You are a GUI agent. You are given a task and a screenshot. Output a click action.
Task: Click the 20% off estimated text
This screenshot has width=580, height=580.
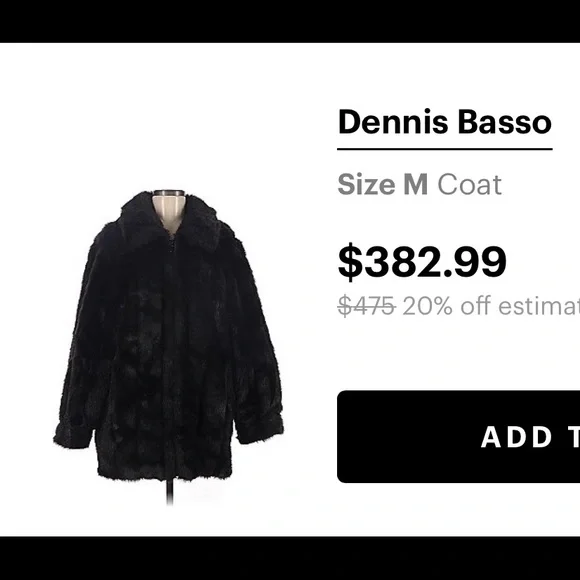491,306
